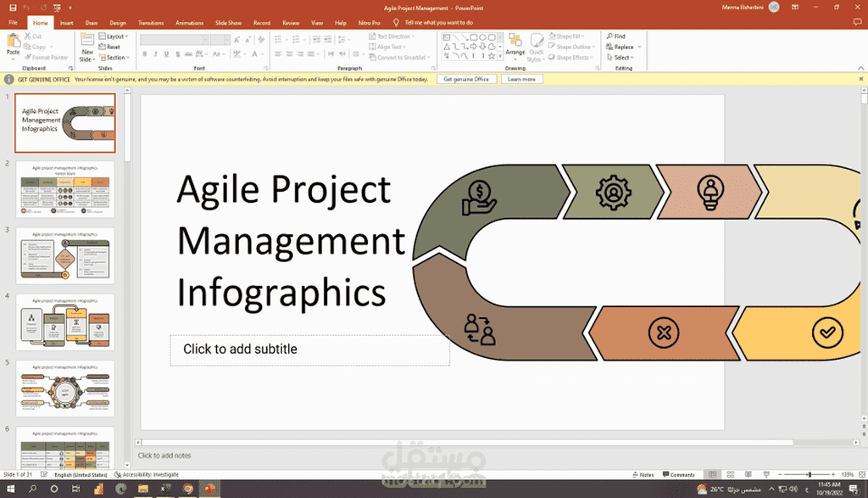Increase the font size
Viewport: 868px width, 498px height.
[237, 39]
